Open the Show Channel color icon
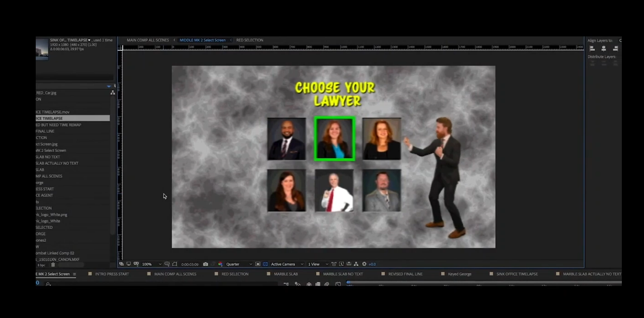 click(220, 264)
